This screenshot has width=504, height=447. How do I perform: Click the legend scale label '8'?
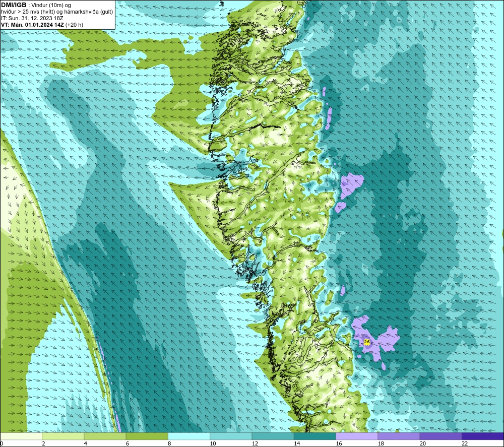(x=169, y=443)
